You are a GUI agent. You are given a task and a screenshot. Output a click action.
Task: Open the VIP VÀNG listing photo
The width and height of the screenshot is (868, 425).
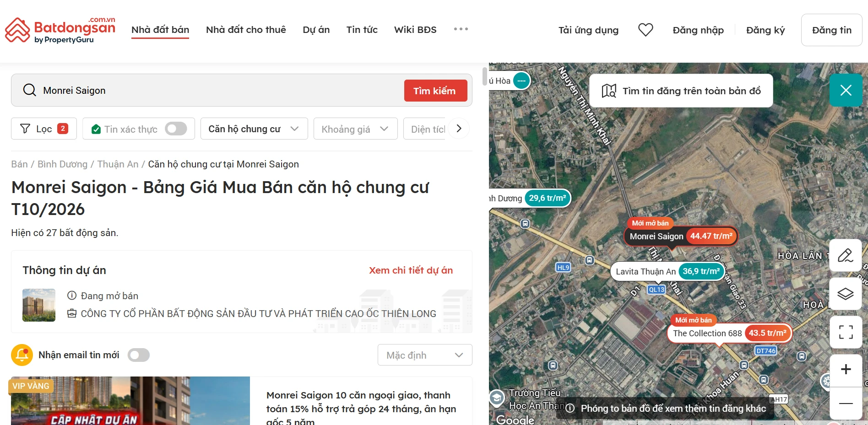pyautogui.click(x=130, y=401)
